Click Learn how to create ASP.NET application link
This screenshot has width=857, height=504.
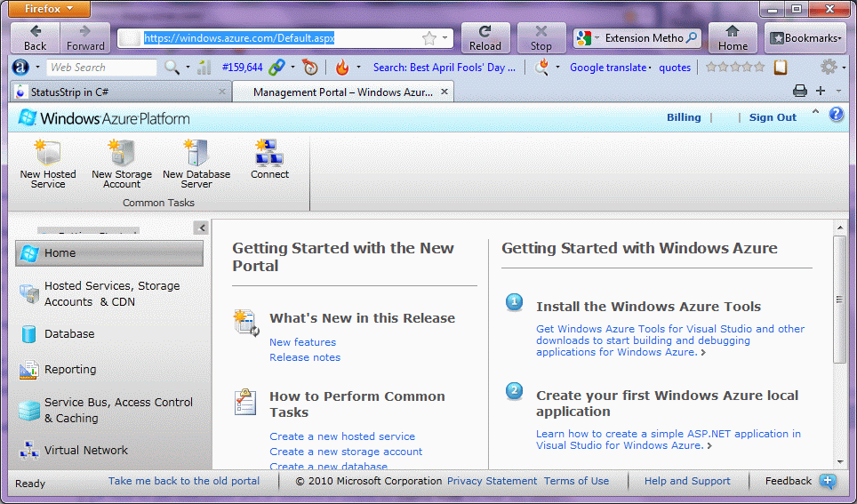click(x=668, y=439)
